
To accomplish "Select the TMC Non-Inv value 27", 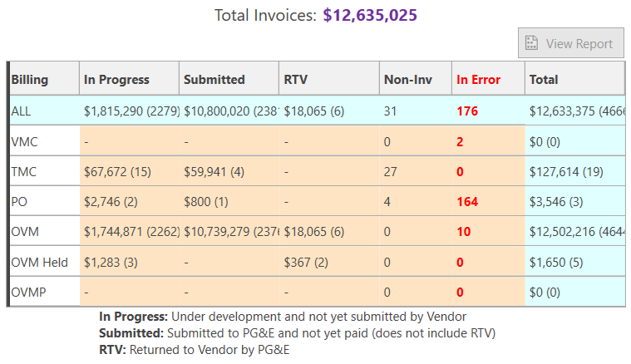I will point(390,171).
